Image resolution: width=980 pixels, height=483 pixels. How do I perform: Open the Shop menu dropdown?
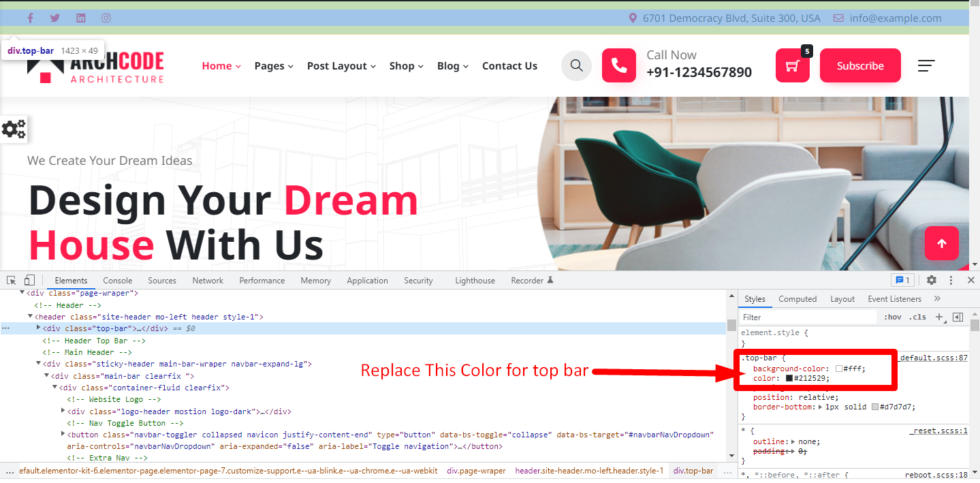pos(407,66)
